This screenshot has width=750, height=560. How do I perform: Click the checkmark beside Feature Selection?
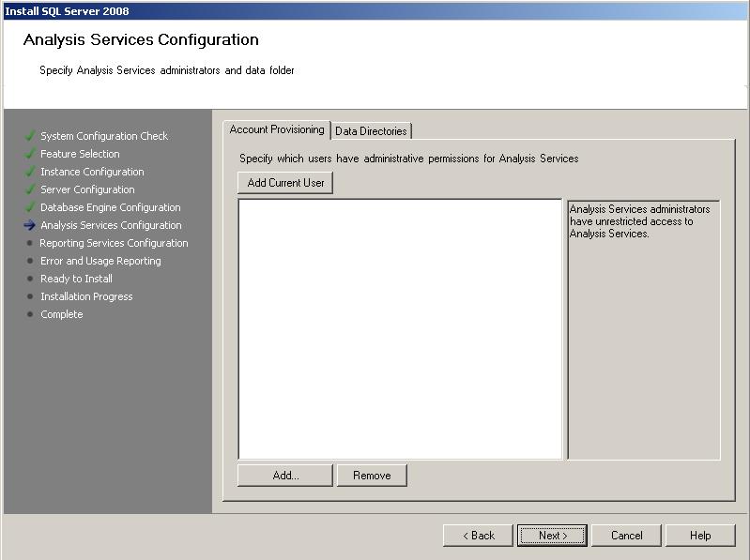30,154
